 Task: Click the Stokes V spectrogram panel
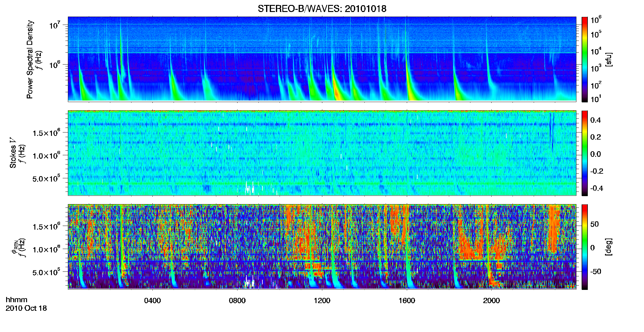[322, 153]
